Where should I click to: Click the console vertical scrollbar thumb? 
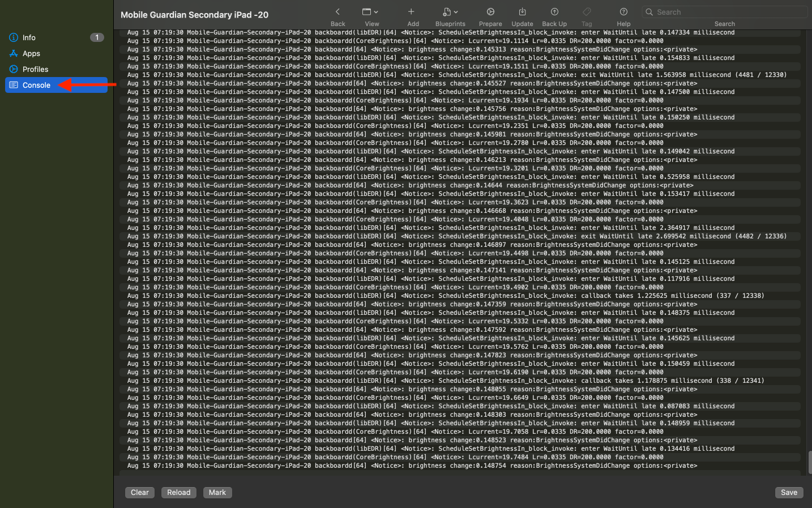[809, 462]
